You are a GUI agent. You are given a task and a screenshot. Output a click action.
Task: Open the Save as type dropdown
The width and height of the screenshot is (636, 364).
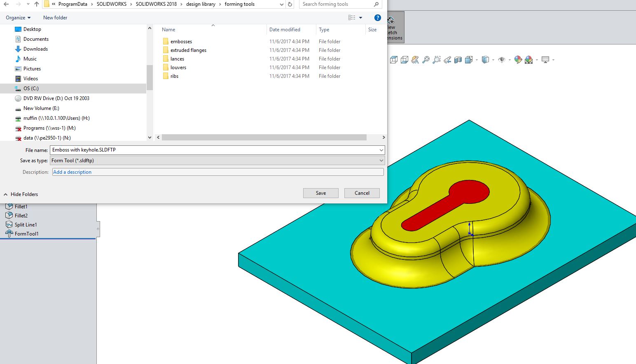(x=381, y=160)
